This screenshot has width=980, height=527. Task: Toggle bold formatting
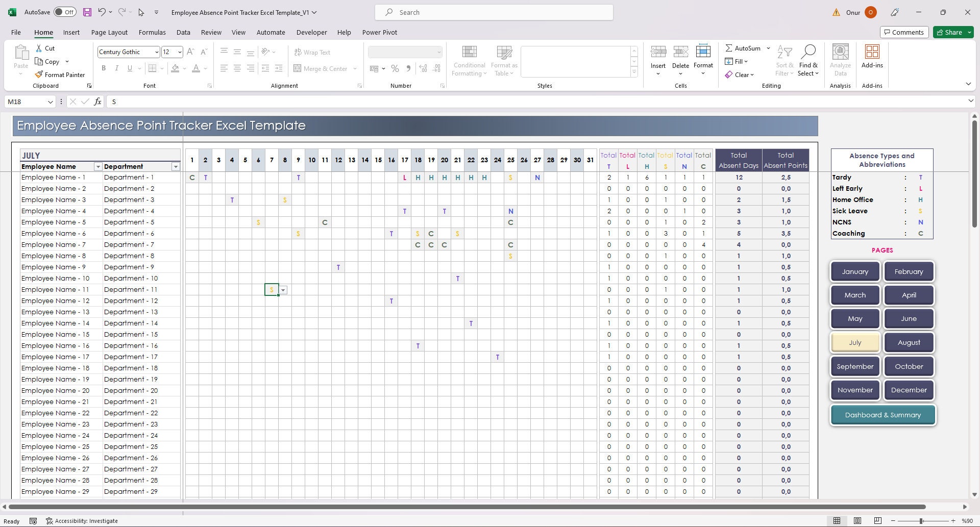[x=104, y=68]
